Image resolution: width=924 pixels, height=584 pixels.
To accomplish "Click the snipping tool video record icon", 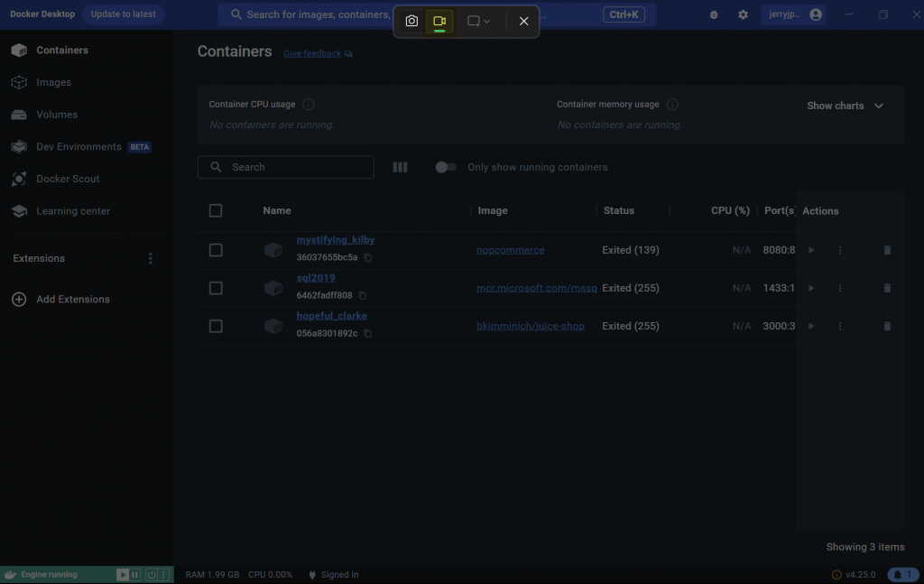I will [439, 22].
